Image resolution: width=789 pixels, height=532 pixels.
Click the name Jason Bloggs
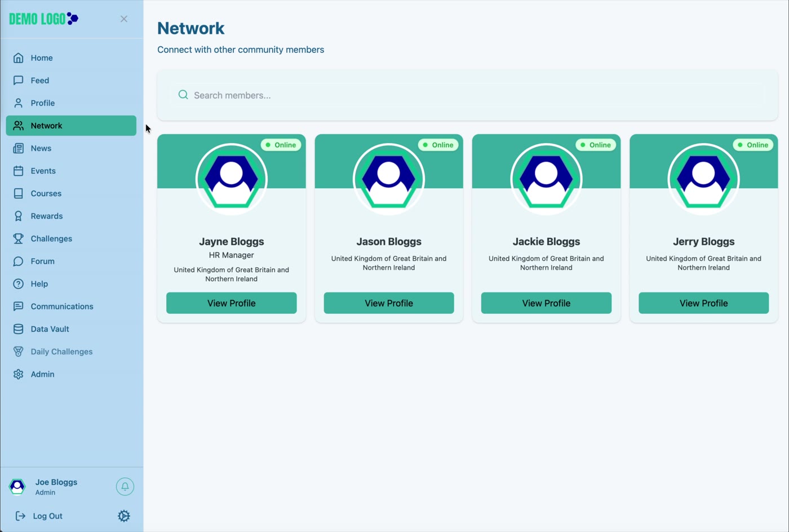[x=389, y=241]
